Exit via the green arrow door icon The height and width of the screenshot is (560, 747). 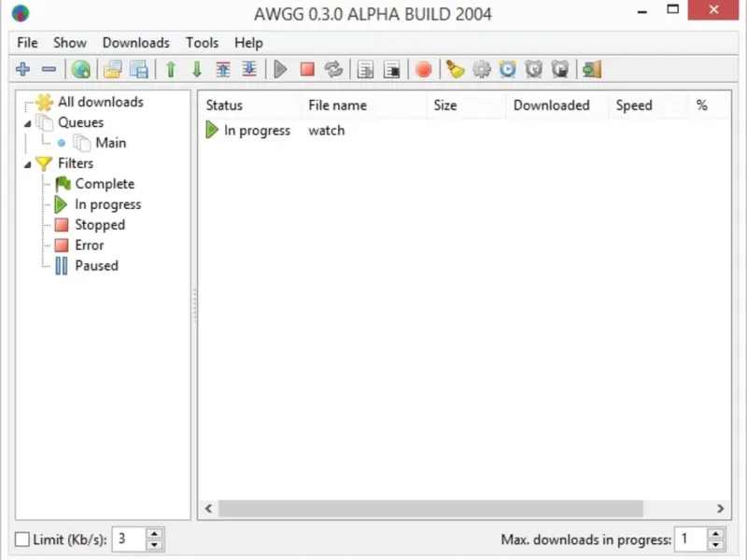pyautogui.click(x=592, y=69)
